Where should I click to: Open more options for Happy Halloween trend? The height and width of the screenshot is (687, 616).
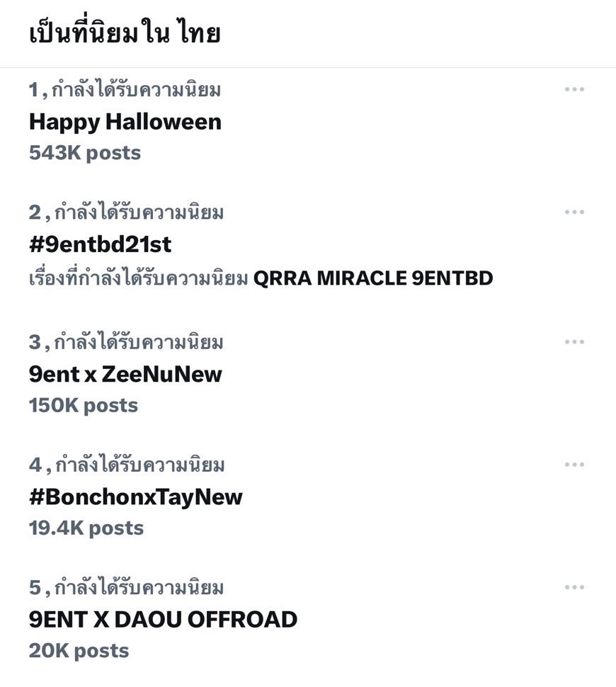tap(574, 89)
